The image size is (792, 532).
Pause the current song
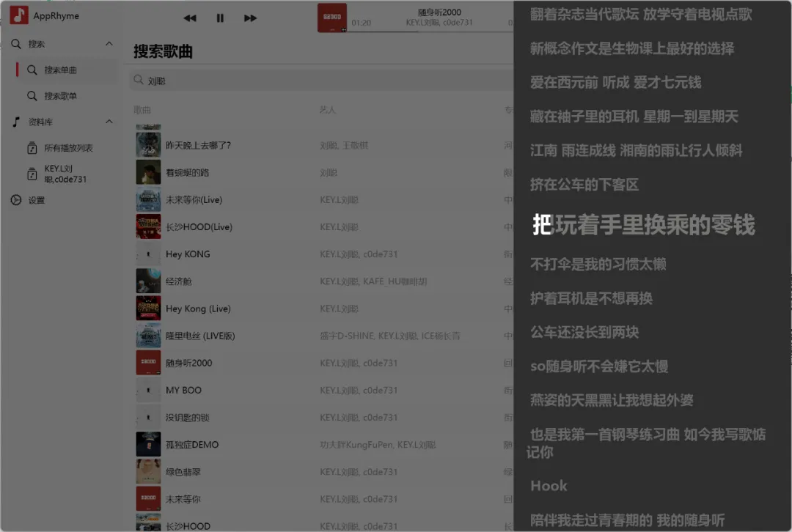[x=220, y=18]
